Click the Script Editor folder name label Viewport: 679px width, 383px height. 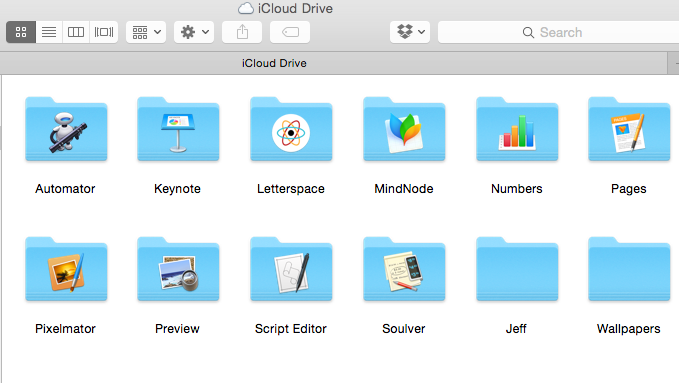(x=291, y=329)
